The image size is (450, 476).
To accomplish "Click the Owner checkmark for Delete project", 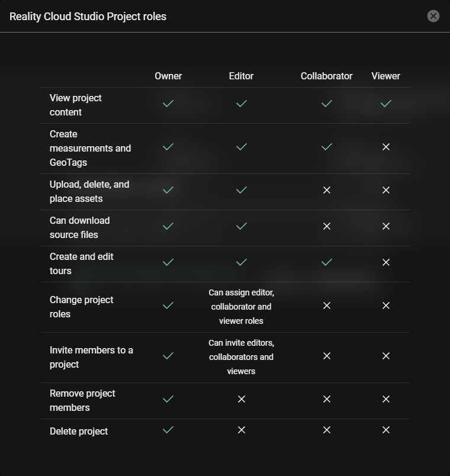I will coord(168,430).
